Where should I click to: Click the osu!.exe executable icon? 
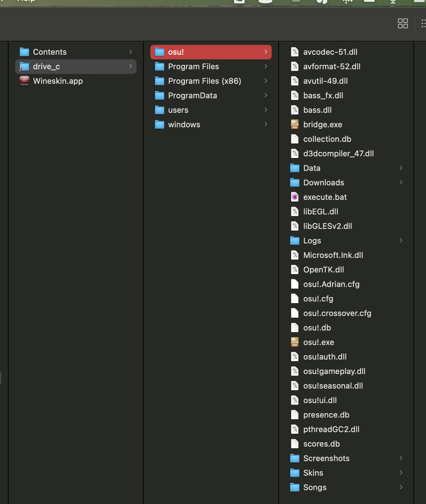click(x=295, y=342)
